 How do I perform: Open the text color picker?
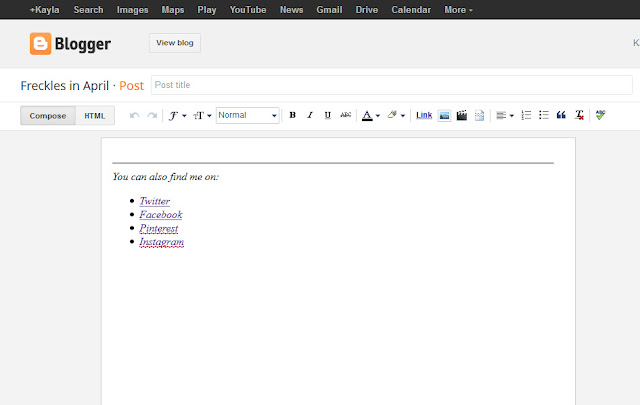(371, 116)
